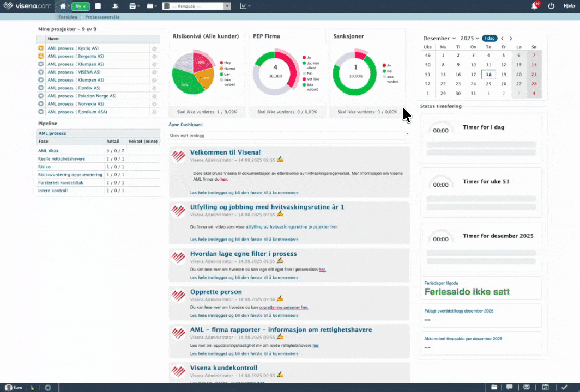Log out using the power icon
Screen dimensions: 580x392
point(551,6)
